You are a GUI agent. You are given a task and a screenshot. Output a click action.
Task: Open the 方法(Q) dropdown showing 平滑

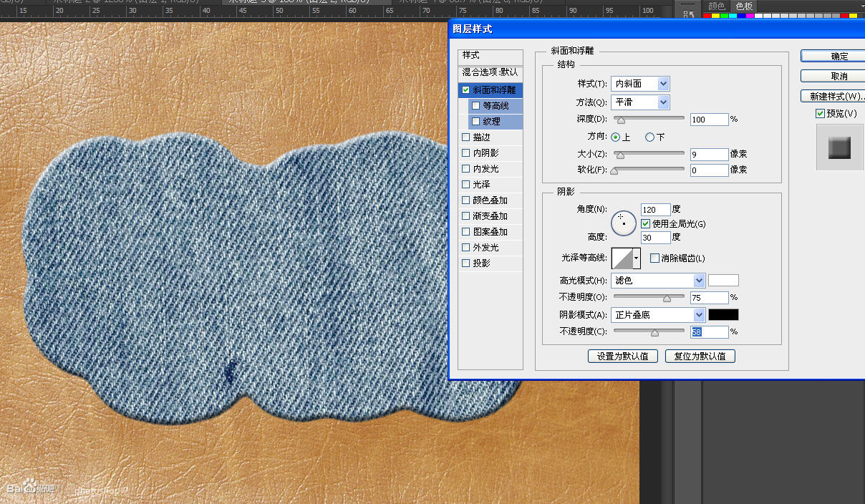640,102
